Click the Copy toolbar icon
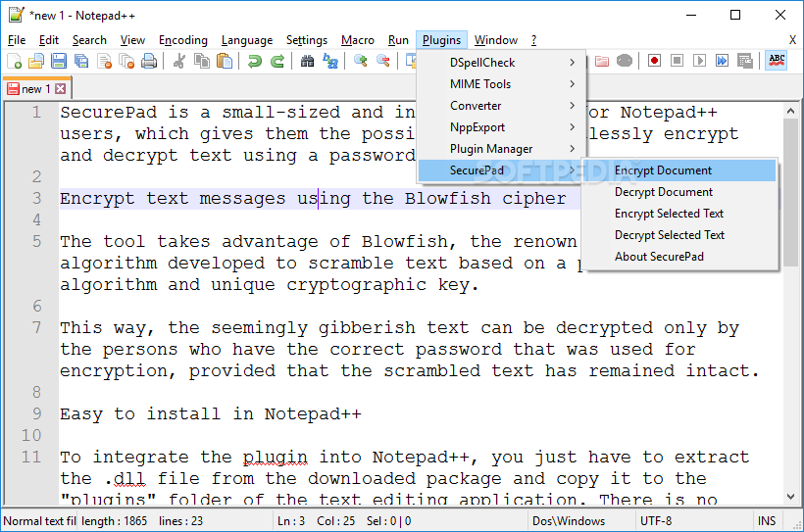804x532 pixels. click(x=202, y=61)
